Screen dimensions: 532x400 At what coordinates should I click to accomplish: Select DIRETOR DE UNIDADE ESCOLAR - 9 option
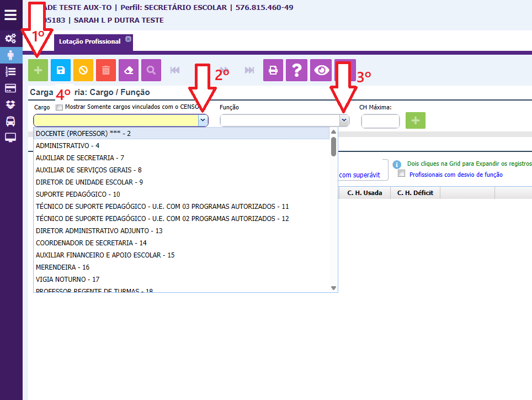[89, 182]
